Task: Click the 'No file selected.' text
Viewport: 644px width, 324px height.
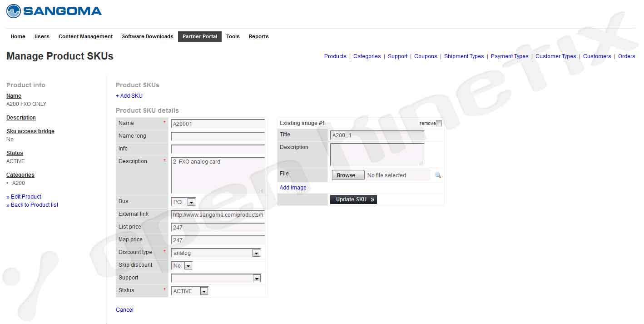Action: (x=387, y=175)
